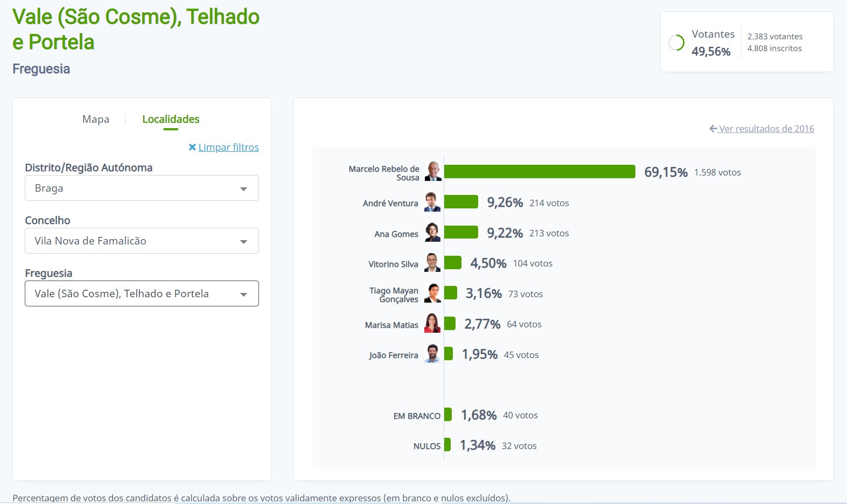Clear filters with Limpar filtros link

click(x=228, y=148)
